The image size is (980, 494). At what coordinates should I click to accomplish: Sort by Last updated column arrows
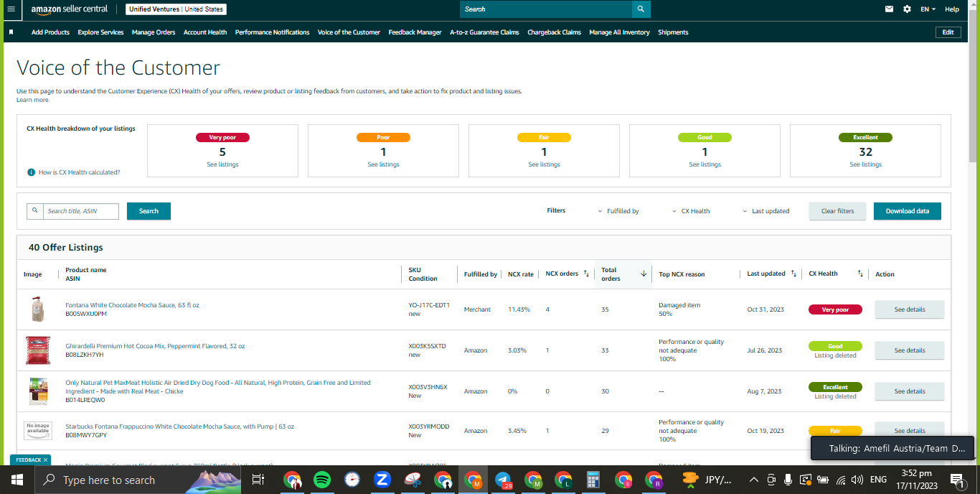point(793,274)
